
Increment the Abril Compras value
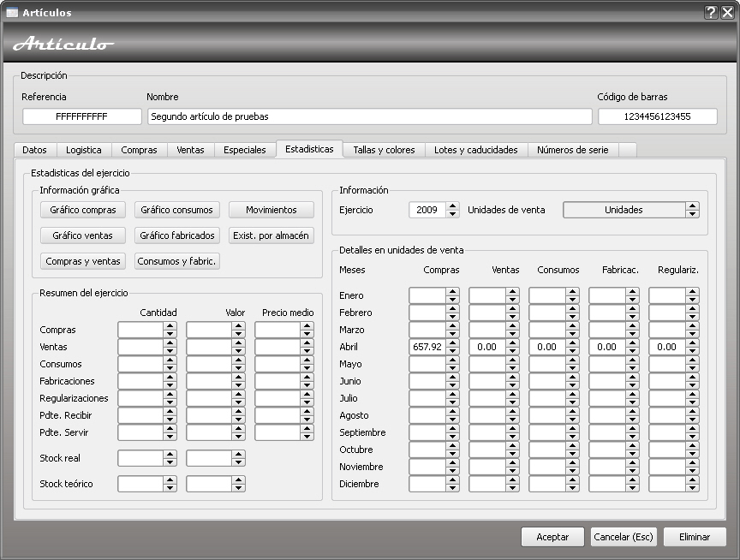(453, 343)
